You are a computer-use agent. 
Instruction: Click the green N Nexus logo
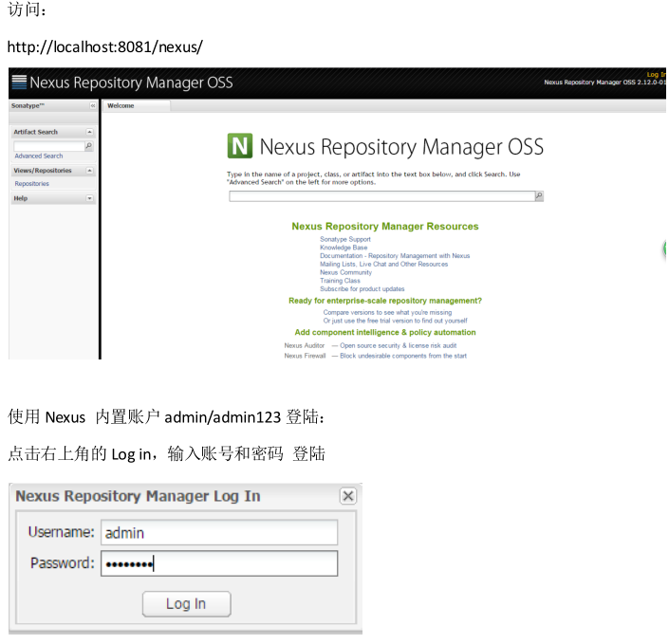coord(240,146)
